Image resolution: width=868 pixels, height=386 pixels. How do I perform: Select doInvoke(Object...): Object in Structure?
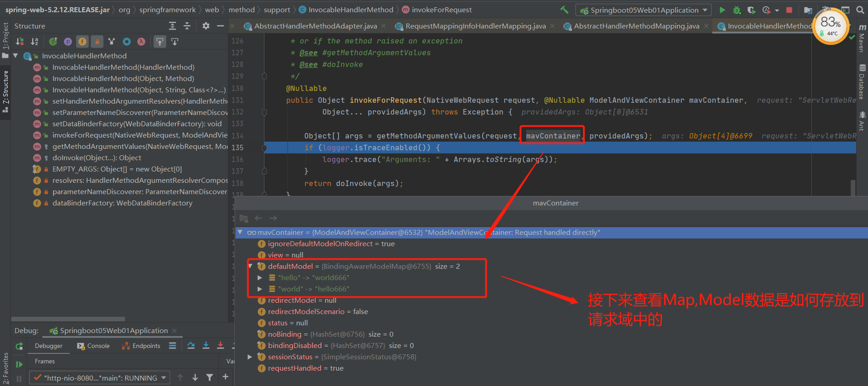[x=96, y=157]
